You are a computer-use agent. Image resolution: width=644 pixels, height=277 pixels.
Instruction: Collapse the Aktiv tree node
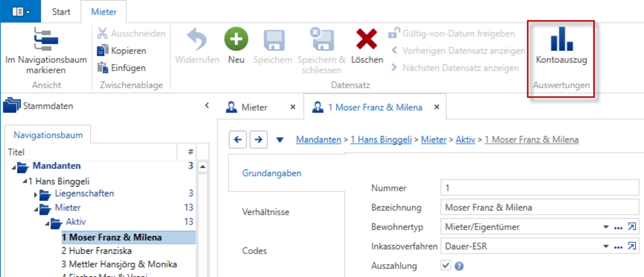[47, 223]
